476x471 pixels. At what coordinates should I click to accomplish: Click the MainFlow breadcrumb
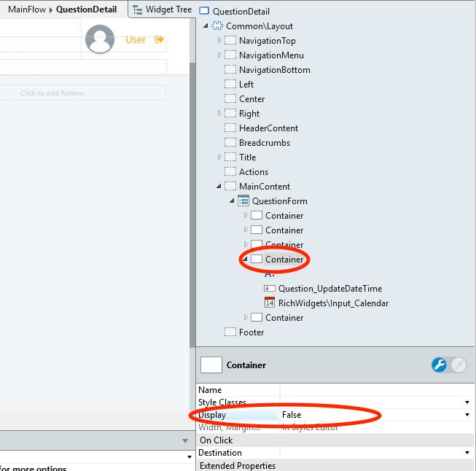27,9
